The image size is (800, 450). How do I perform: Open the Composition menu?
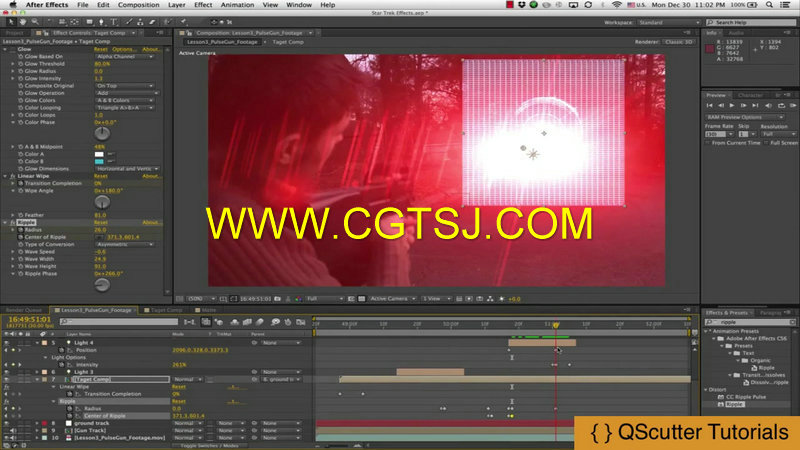[x=138, y=5]
